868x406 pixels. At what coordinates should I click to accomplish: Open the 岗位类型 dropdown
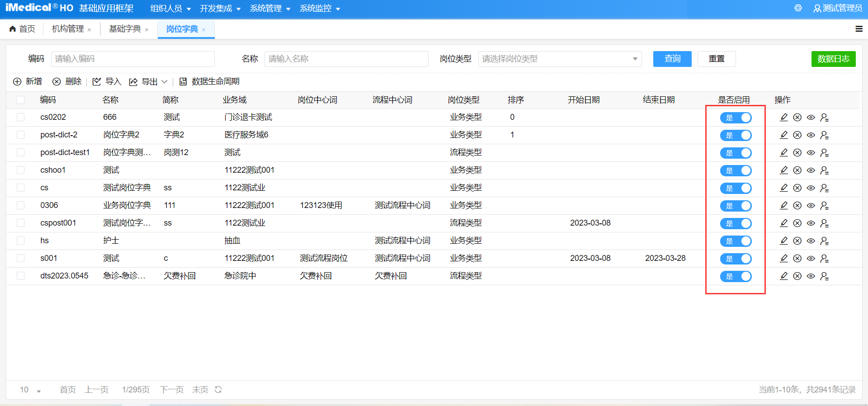tap(560, 59)
